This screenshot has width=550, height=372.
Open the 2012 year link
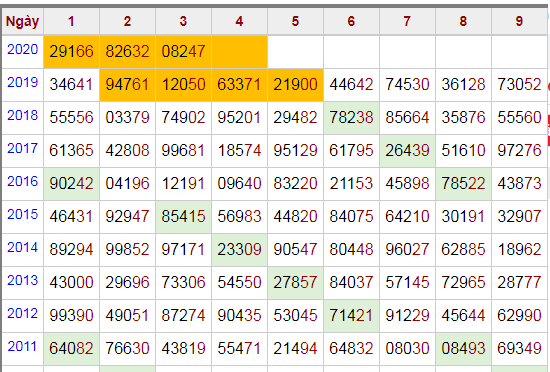click(22, 313)
